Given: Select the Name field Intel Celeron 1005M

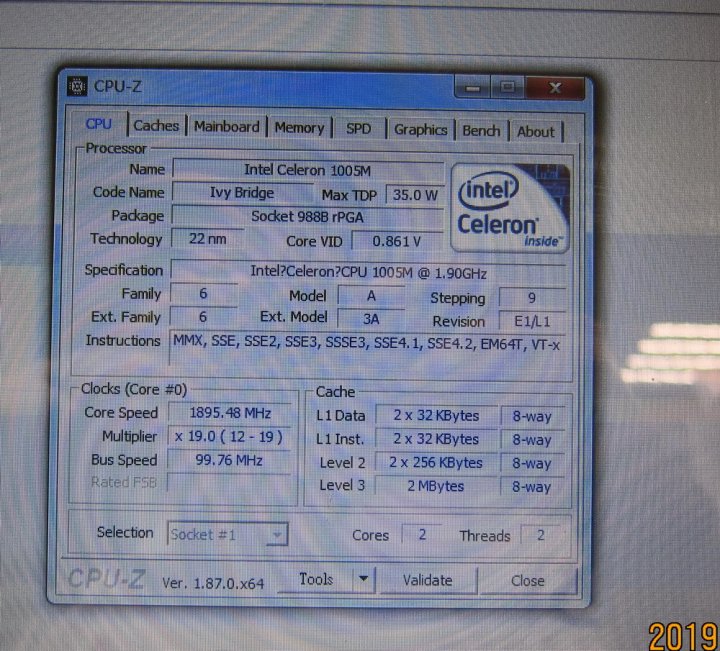Looking at the screenshot, I should point(308,170).
